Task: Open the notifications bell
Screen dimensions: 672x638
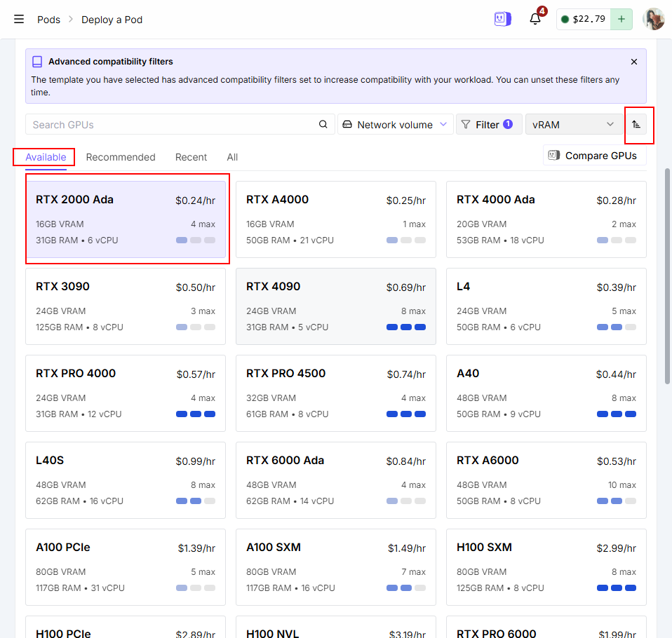Action: 535,19
